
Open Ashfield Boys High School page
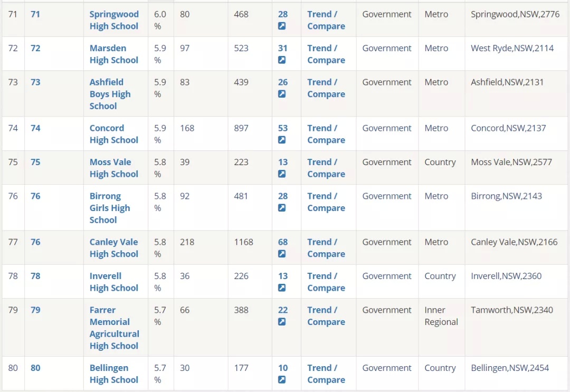[x=110, y=94]
